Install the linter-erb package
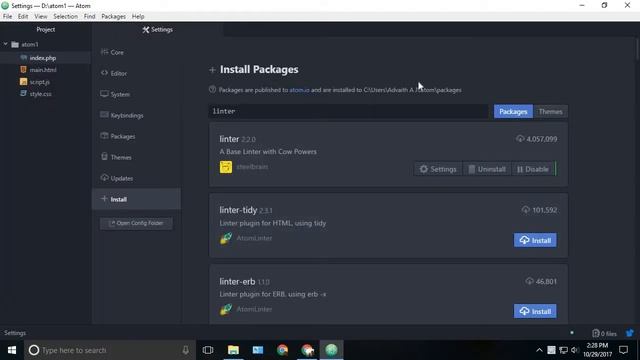 [535, 311]
